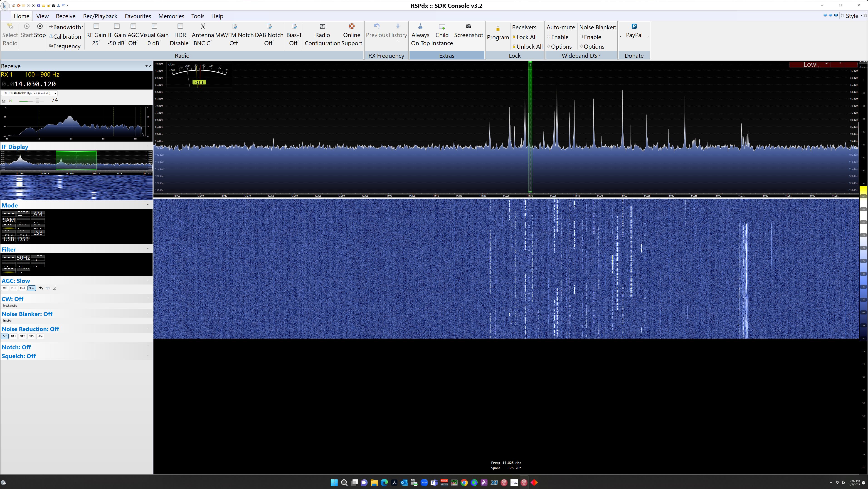This screenshot has height=489, width=868.
Task: Select NR2 noise reduction
Action: click(x=22, y=336)
